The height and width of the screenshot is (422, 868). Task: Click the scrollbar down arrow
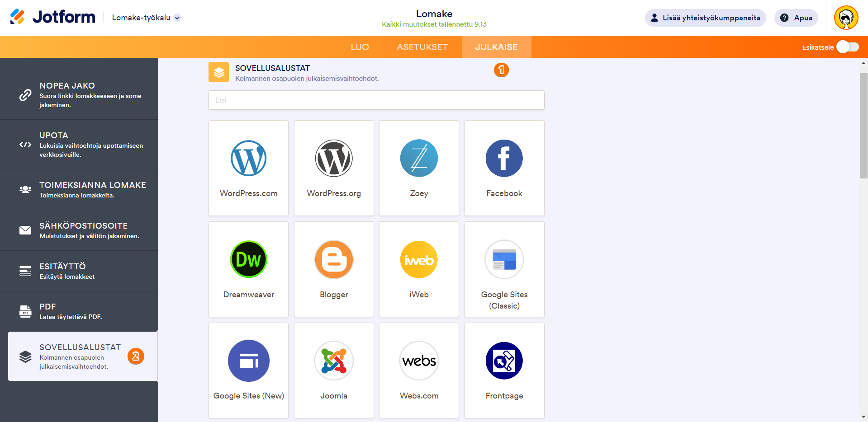863,417
